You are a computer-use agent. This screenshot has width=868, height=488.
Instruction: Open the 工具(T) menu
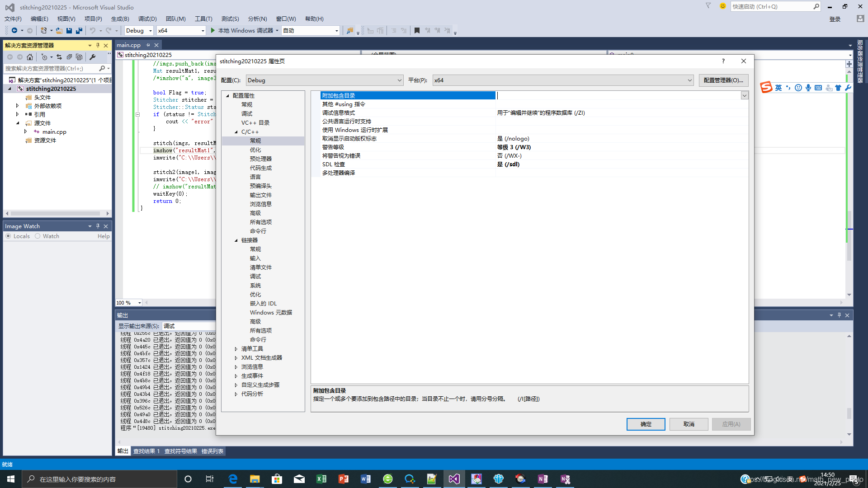203,19
